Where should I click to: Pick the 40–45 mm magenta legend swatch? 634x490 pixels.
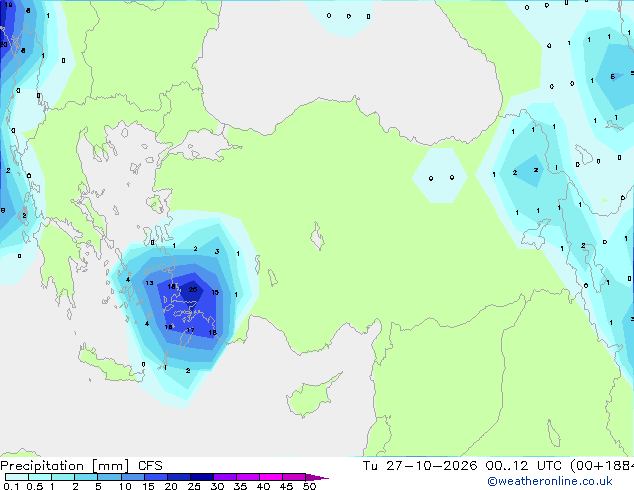click(x=271, y=477)
